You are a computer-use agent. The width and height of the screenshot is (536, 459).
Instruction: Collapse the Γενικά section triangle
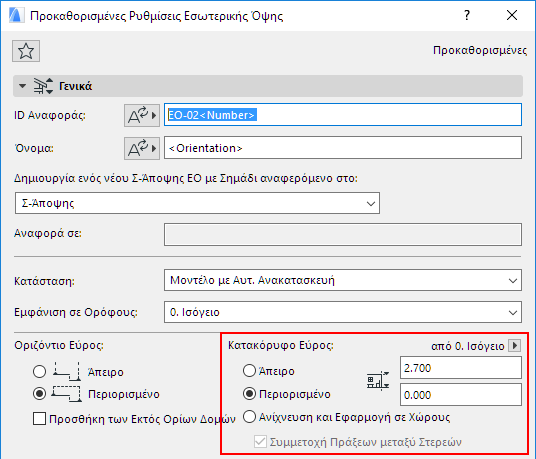(x=23, y=86)
